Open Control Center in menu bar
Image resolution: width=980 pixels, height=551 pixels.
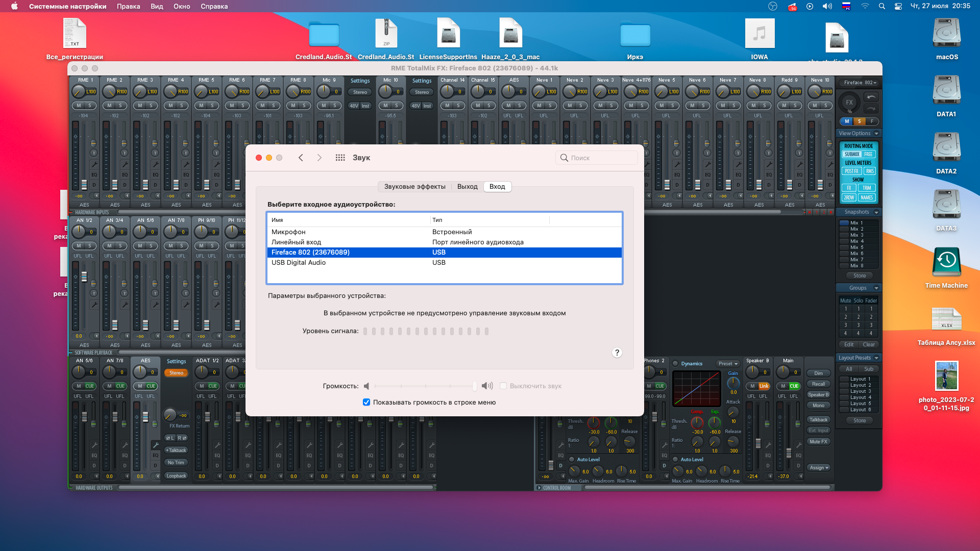(898, 6)
